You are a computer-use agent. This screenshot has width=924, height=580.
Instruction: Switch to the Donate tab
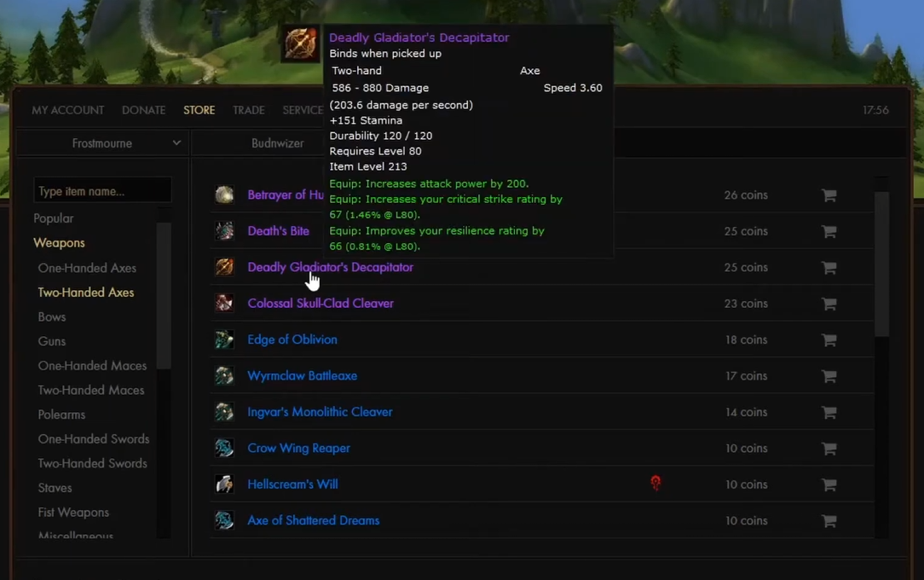click(x=144, y=110)
